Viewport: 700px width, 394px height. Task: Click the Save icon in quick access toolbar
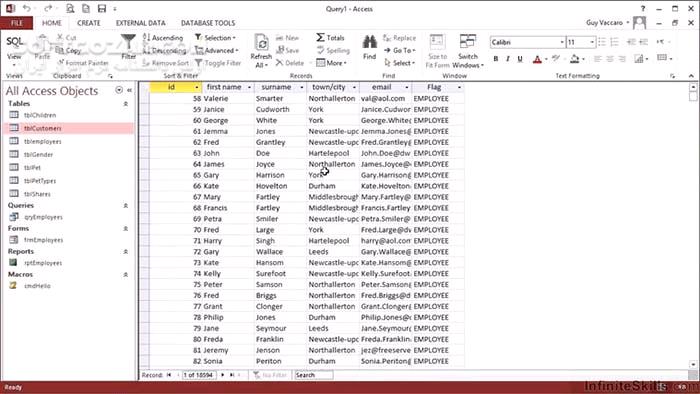[102, 8]
